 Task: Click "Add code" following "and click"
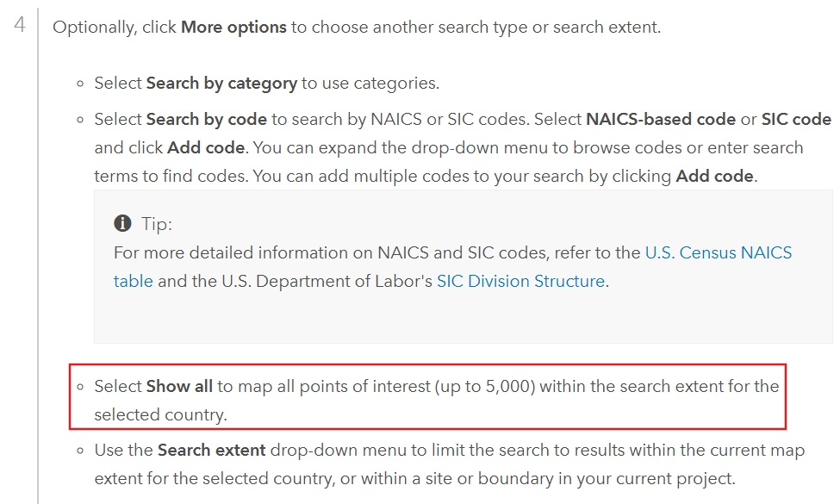click(x=207, y=147)
